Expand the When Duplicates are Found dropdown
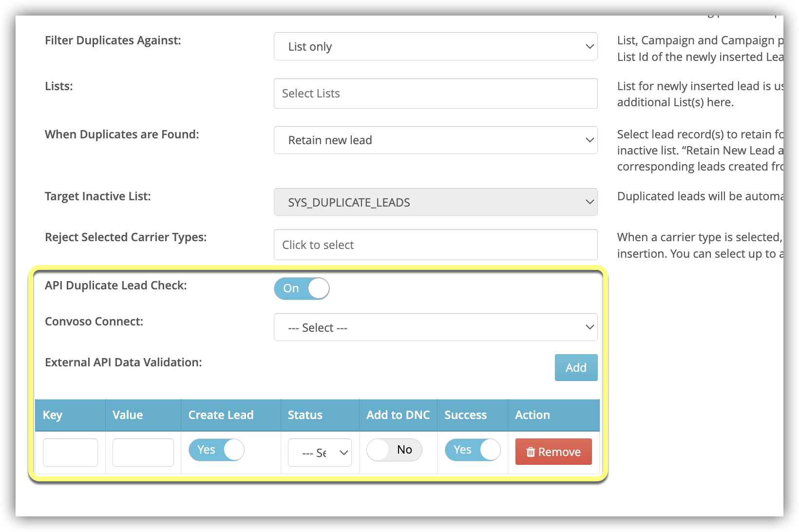799x532 pixels. click(x=435, y=140)
